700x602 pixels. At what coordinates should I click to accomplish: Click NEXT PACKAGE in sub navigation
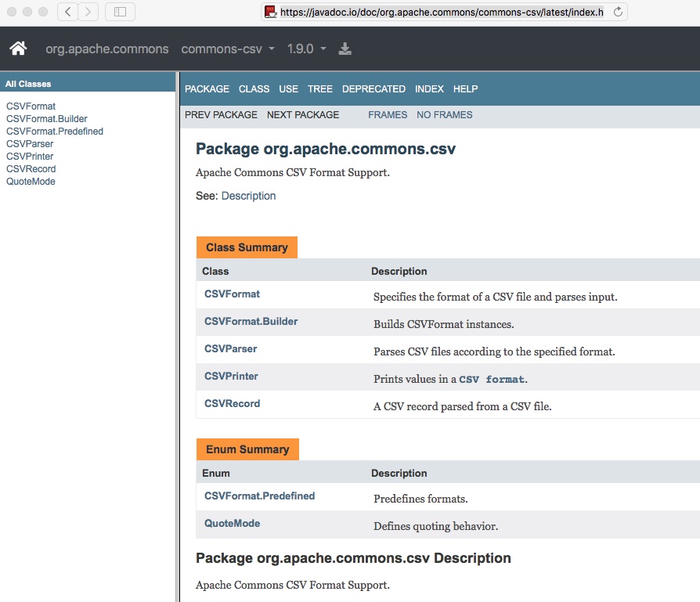(303, 115)
